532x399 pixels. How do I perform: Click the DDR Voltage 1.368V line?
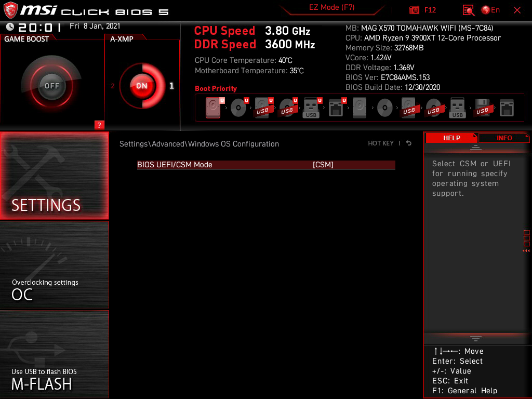coord(380,68)
